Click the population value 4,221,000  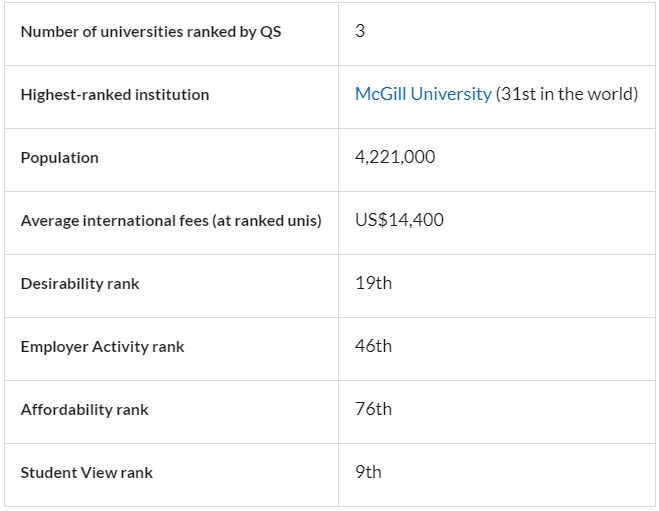tap(395, 157)
